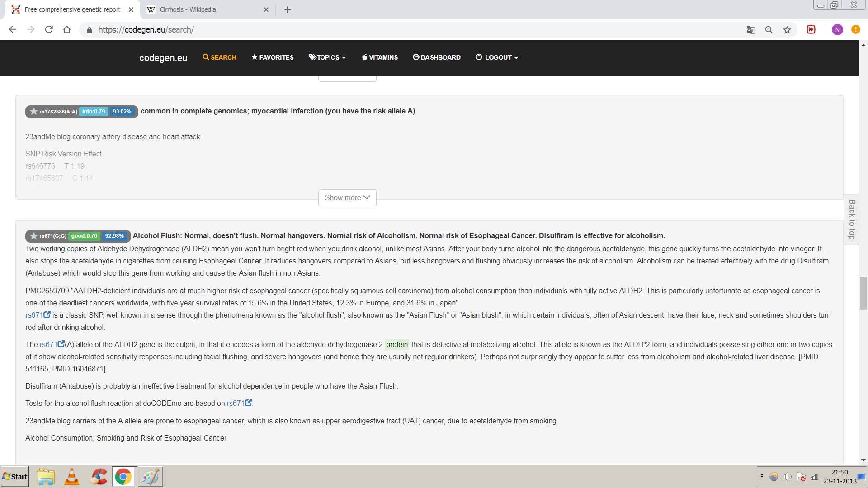Open the browser home page
Viewport: 868px width, 488px height.
[67, 29]
